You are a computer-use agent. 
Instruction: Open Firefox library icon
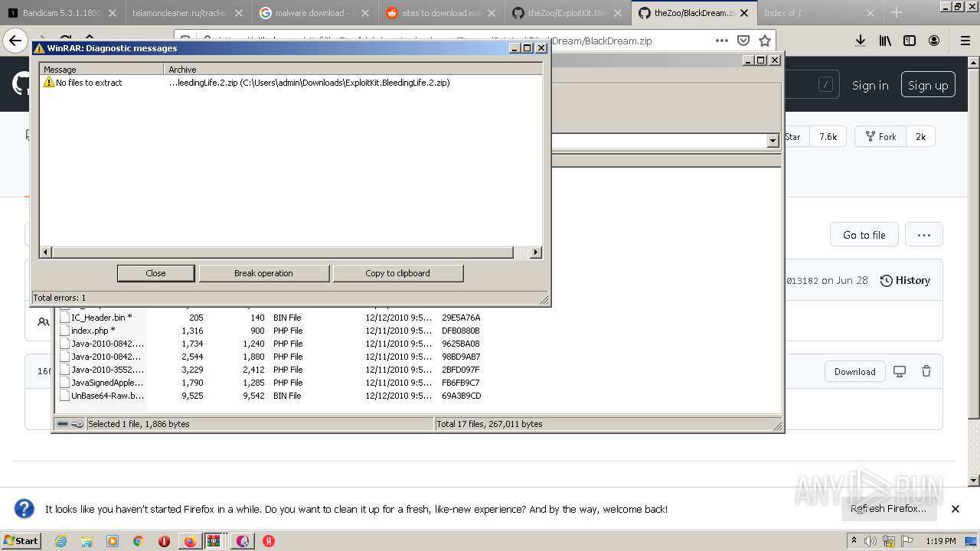click(885, 41)
